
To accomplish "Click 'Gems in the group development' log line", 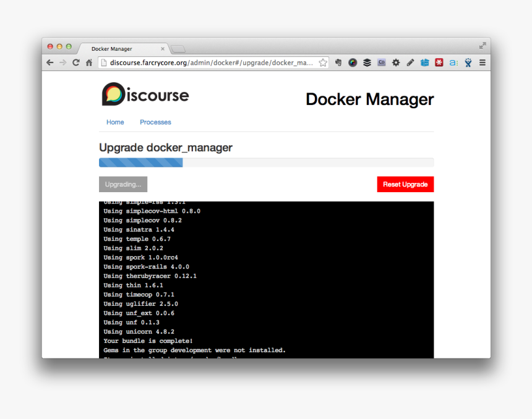I will (x=195, y=350).
